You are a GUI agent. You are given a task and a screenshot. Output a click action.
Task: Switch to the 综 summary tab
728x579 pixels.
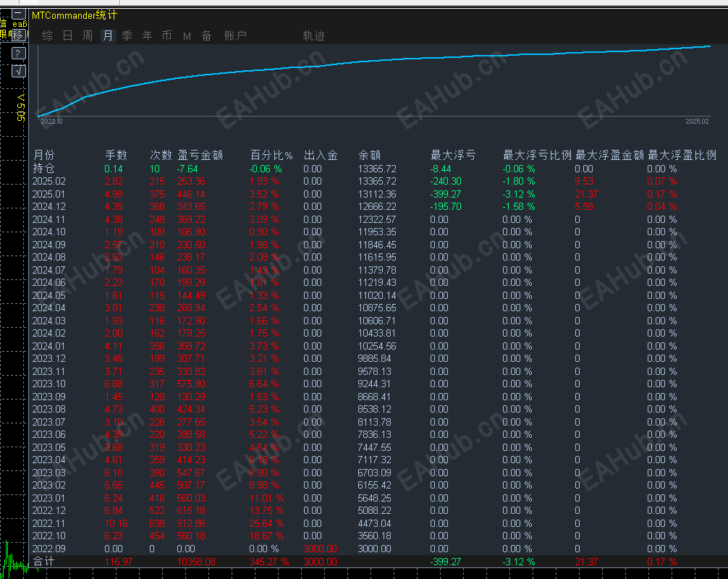(47, 35)
